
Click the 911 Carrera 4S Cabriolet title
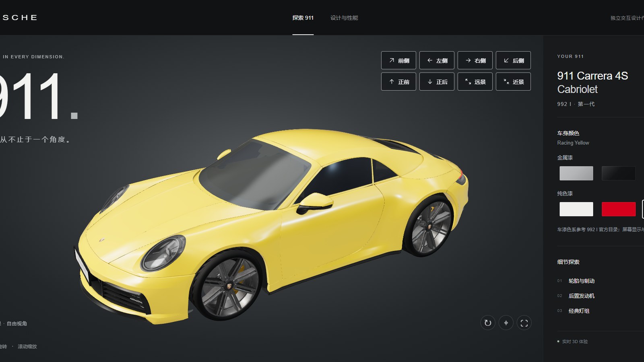coord(592,82)
